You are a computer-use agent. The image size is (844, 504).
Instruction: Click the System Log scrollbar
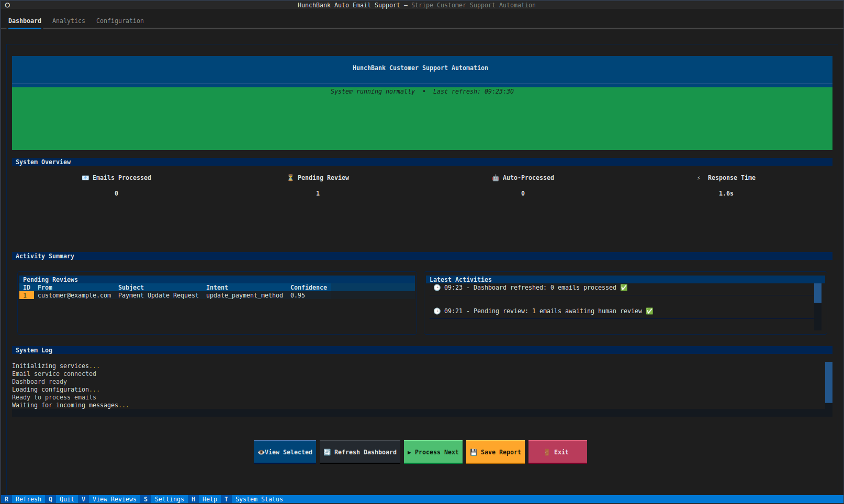830,382
